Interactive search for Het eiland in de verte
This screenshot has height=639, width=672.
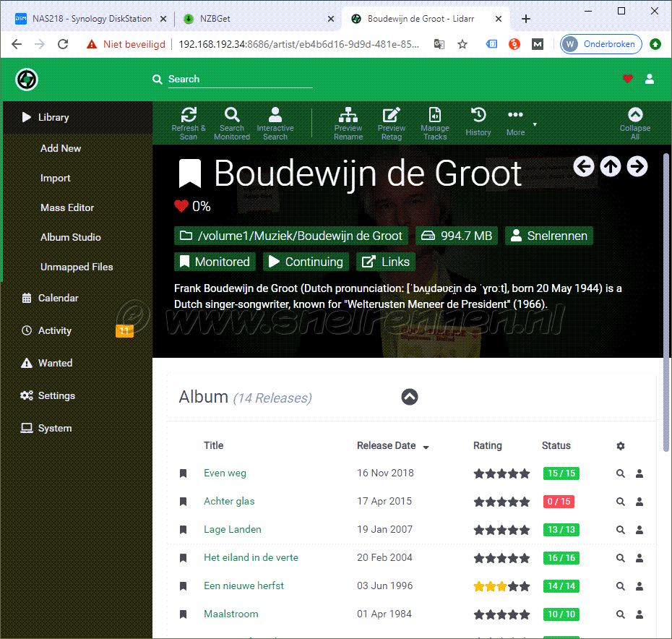pos(639,558)
